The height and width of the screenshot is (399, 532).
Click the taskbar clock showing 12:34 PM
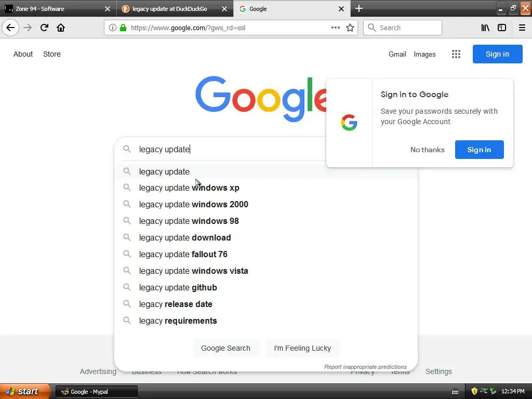[513, 392]
